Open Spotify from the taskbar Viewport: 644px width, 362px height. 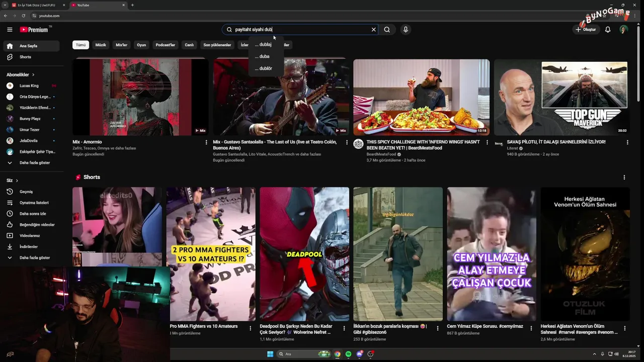coord(348,354)
